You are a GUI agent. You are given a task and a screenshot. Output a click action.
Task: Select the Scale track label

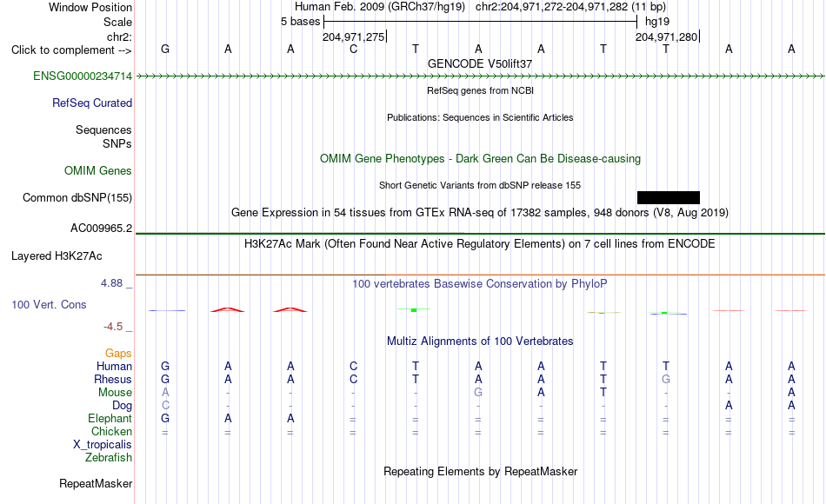117,22
